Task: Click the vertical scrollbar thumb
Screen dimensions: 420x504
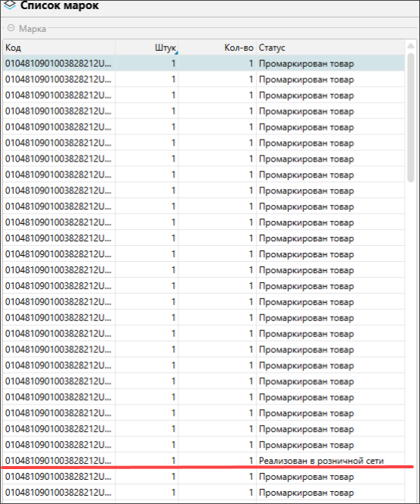Action: (411, 118)
